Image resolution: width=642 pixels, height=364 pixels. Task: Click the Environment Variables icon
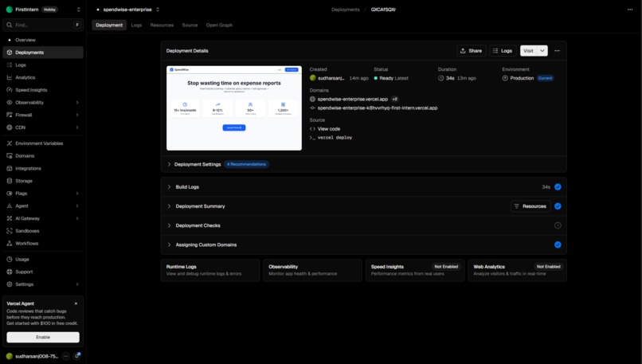tap(10, 143)
